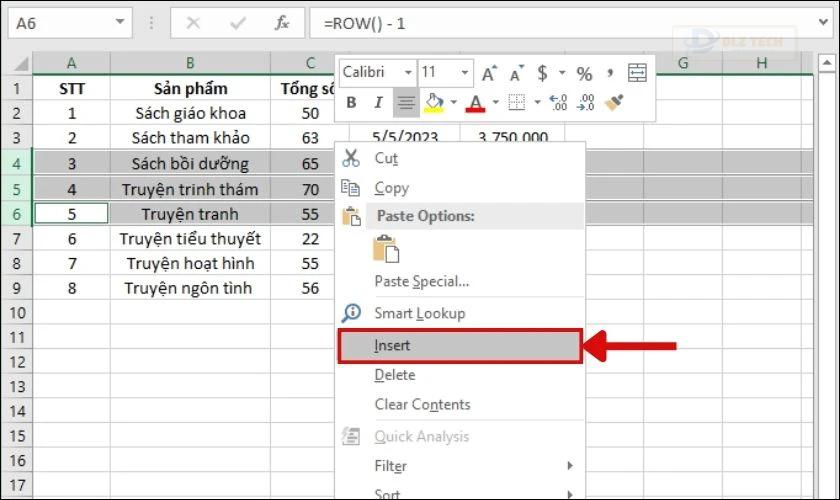Image resolution: width=840 pixels, height=500 pixels.
Task: Click the Copy pages icon
Action: (350, 188)
